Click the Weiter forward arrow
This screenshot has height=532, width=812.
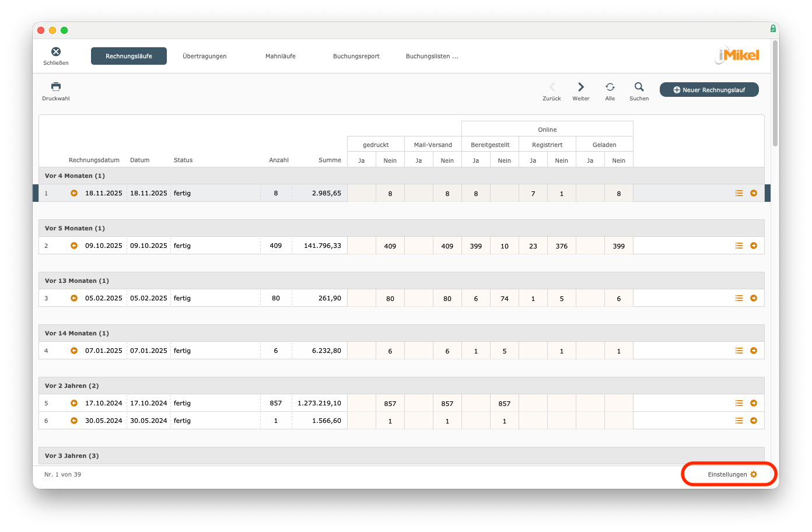click(581, 87)
